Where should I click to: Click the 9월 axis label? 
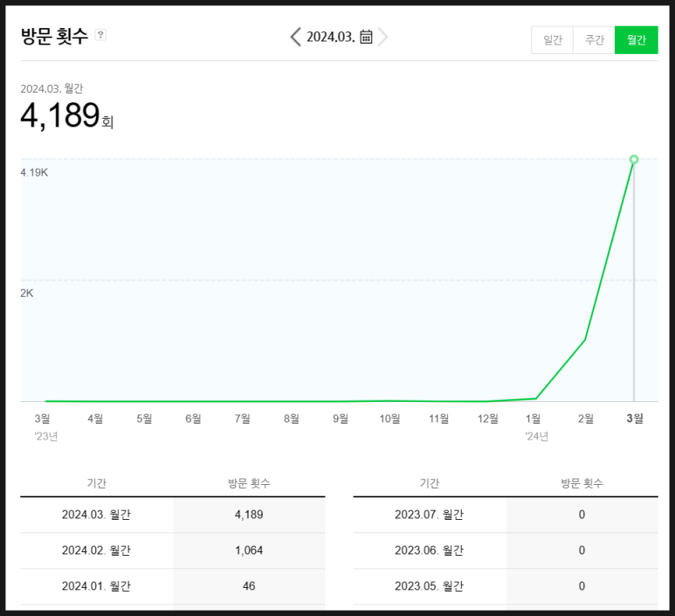tap(341, 419)
